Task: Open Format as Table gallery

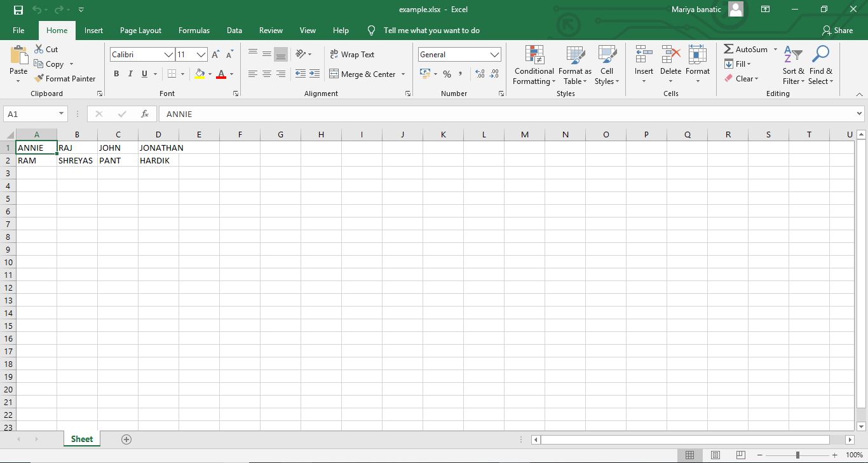Action: 575,65
